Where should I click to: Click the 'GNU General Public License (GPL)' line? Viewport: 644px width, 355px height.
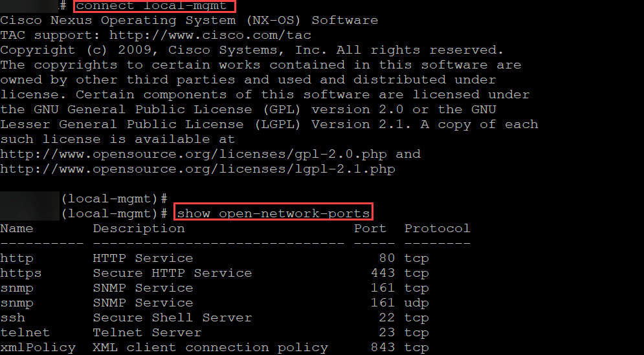click(x=248, y=109)
